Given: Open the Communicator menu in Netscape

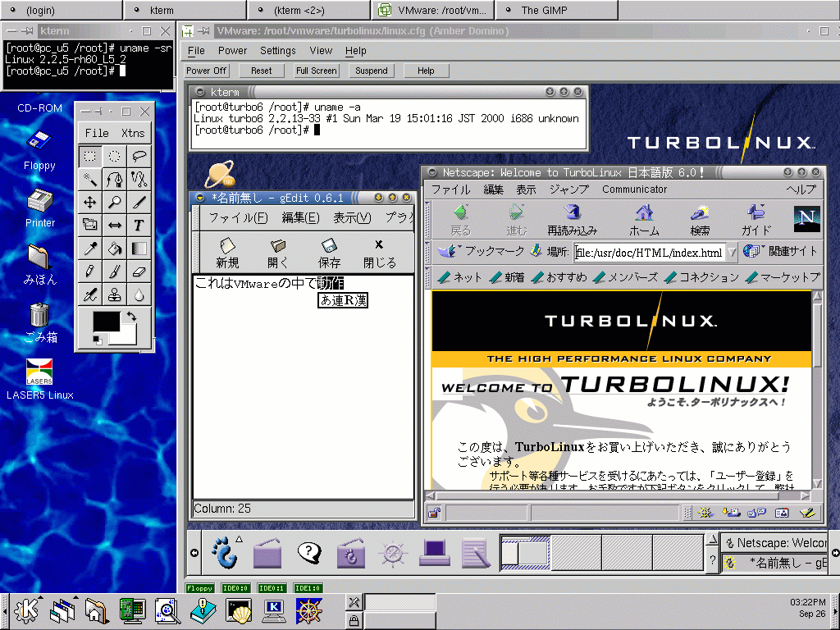Looking at the screenshot, I should click(x=634, y=189).
